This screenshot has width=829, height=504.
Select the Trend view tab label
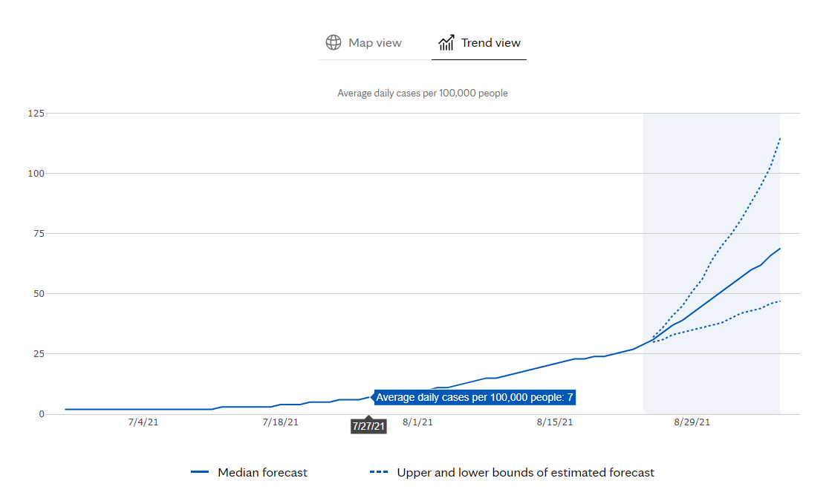coord(491,42)
